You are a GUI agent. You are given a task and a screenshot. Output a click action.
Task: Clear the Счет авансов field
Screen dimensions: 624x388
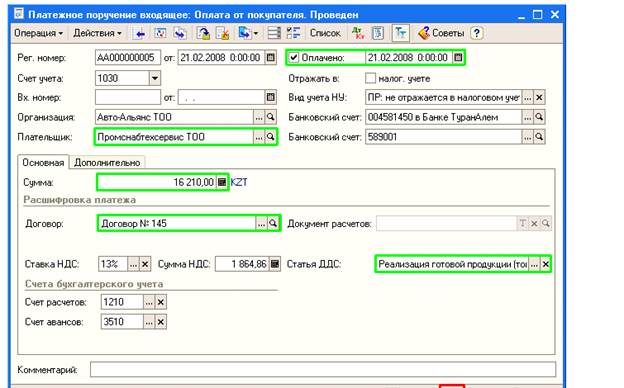[x=160, y=322]
